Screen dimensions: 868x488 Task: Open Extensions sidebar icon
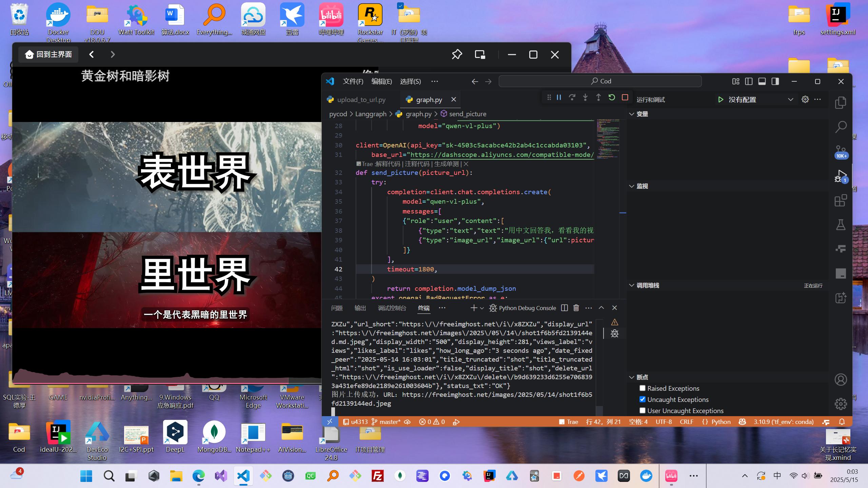[x=841, y=200]
